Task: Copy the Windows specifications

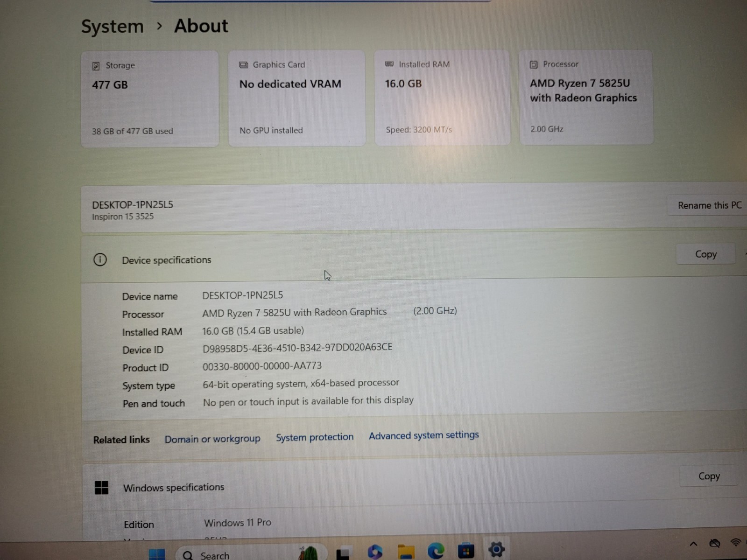Action: click(x=709, y=476)
